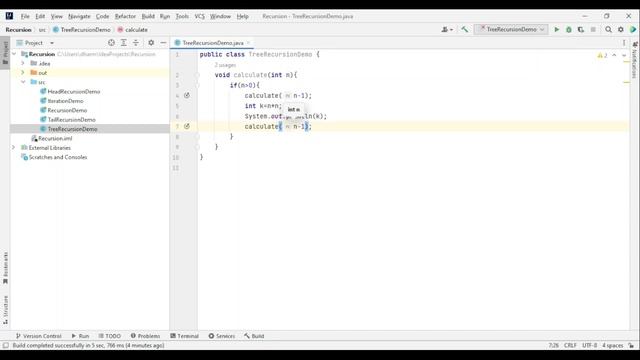Click the 2 usages inlay hint

pyautogui.click(x=225, y=65)
